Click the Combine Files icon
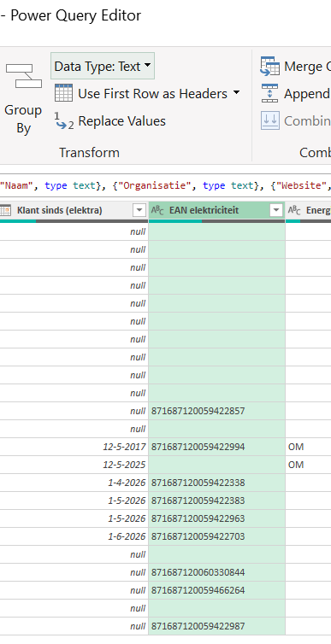 click(269, 120)
